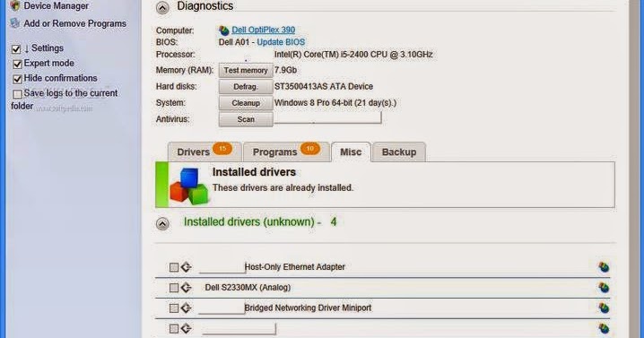Screen dimensions: 644x338
Task: Select the Misc tab
Action: coord(351,152)
